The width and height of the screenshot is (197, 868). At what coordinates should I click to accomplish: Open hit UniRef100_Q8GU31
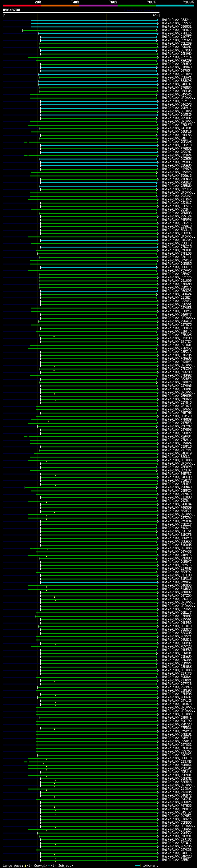(177, 26)
